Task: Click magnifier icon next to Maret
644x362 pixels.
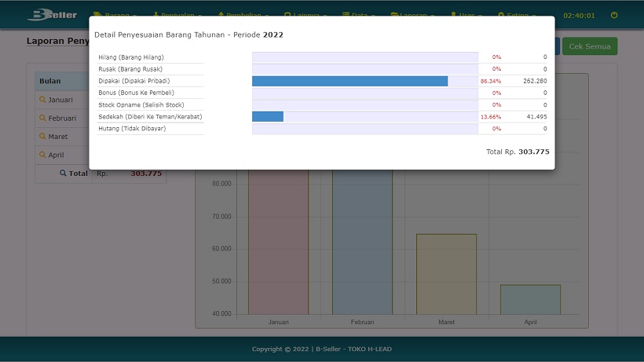Action: coord(42,137)
